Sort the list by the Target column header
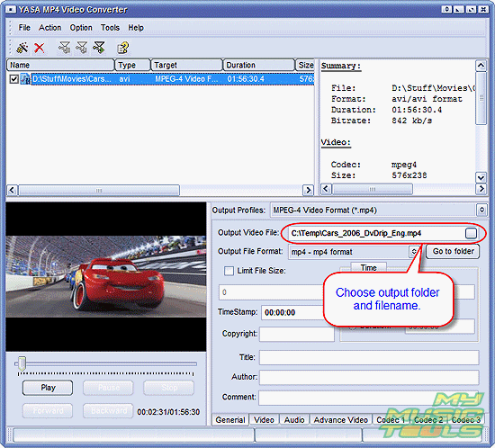Screen dimensions: 495x448 click(x=186, y=65)
